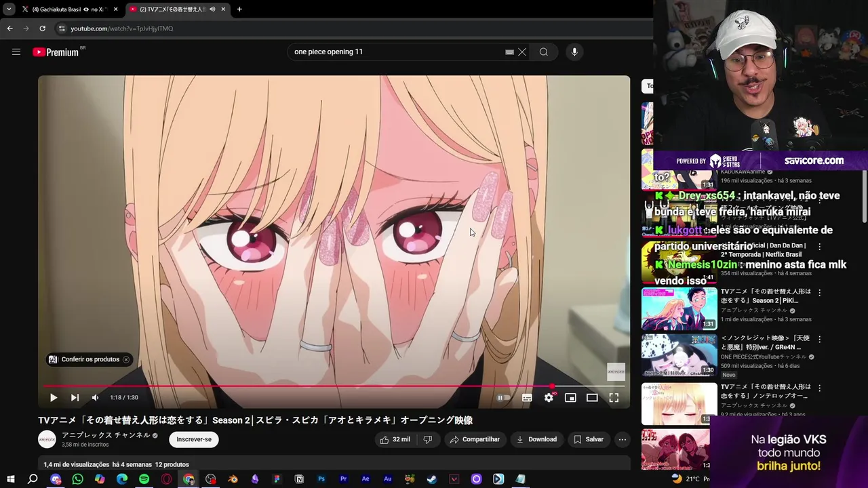Clear the search query with the X icon
The width and height of the screenshot is (868, 488).
tap(522, 52)
